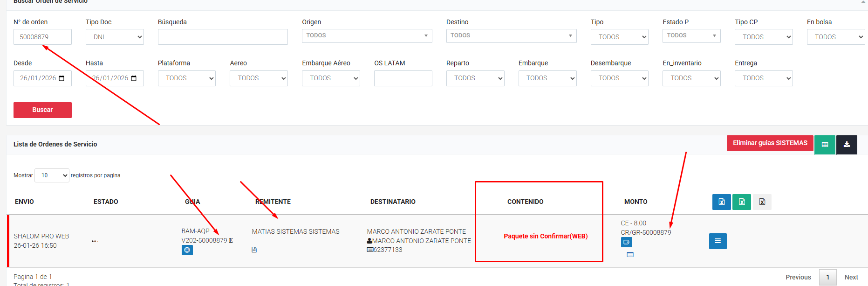Click the green Excel export icon
Screen dimensions: 868x286
coord(741,202)
